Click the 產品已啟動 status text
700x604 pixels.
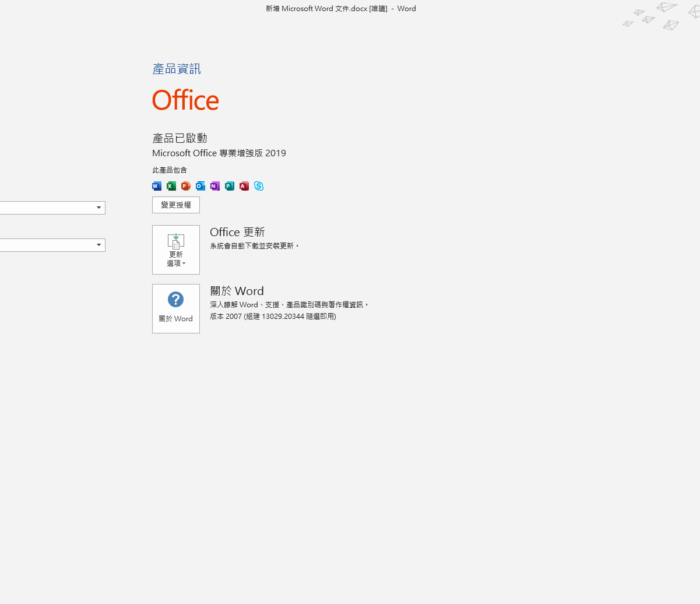click(180, 138)
